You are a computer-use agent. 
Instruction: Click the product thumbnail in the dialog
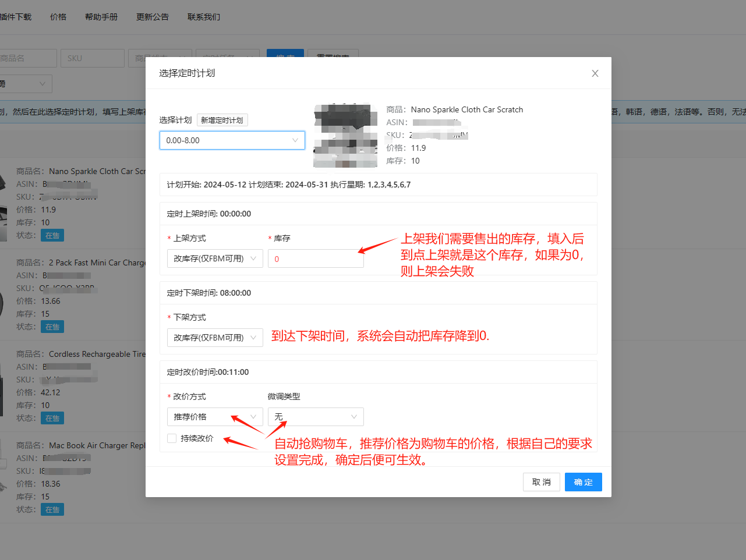[345, 135]
